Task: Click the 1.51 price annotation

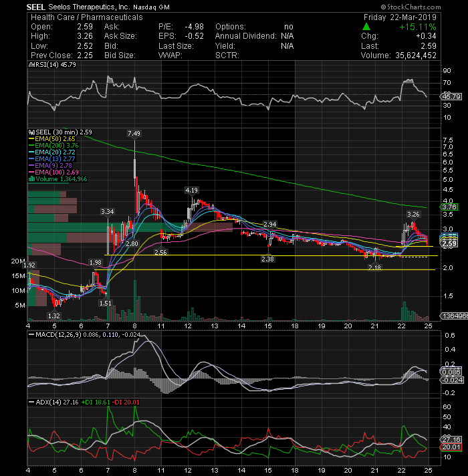Action: (x=106, y=304)
